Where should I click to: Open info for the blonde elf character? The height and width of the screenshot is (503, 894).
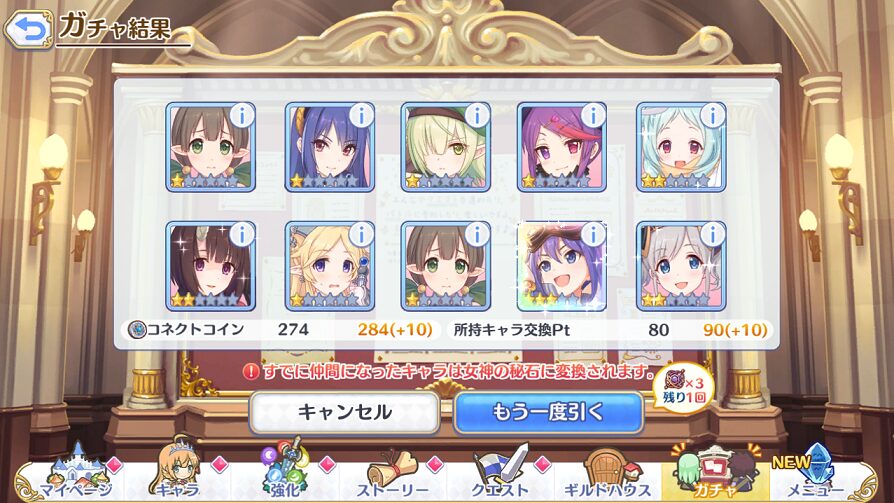click(x=360, y=234)
